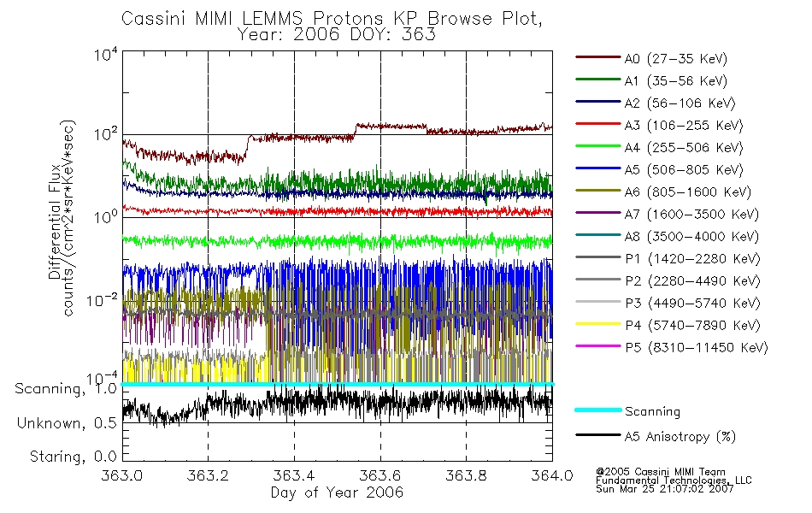The height and width of the screenshot is (513, 812).
Task: Click the Day of Year 2006 axis title
Action: coord(337,492)
